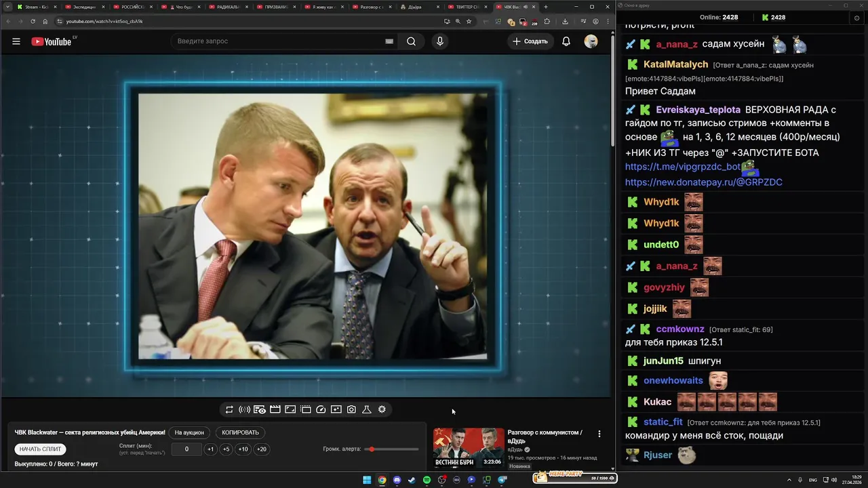Add +5 minutes to the split

tap(226, 449)
